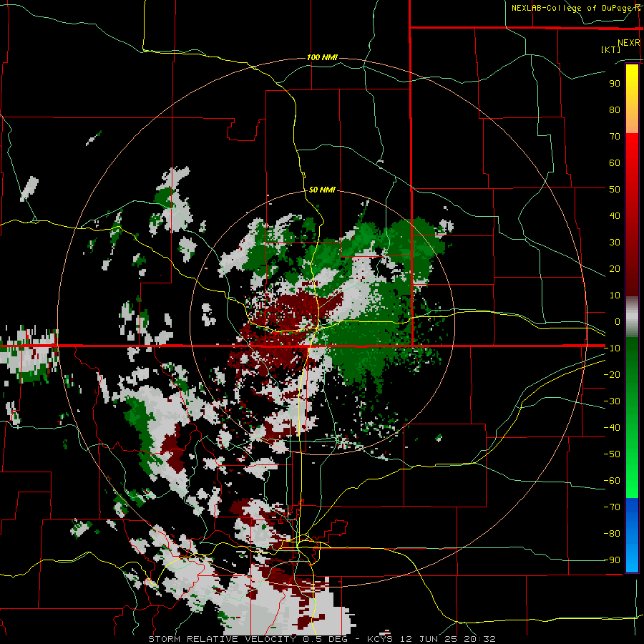
Task: Pick the blue bottom segment of velocity scale
Action: 632,535
